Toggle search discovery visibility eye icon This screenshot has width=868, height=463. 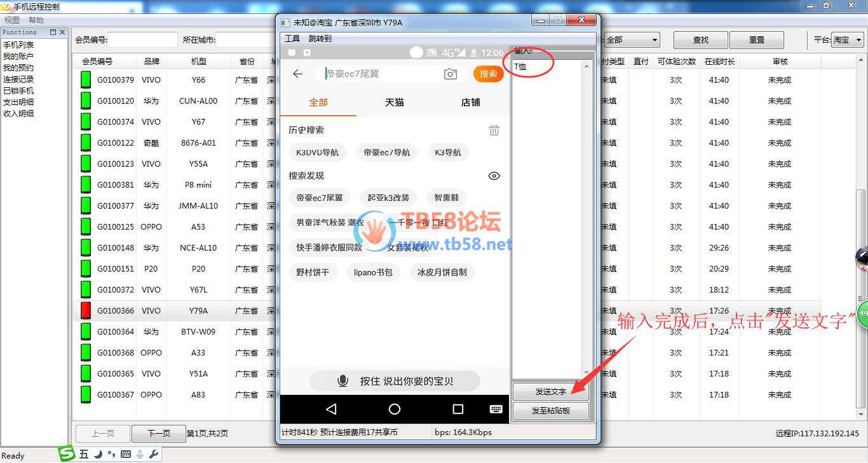point(494,176)
